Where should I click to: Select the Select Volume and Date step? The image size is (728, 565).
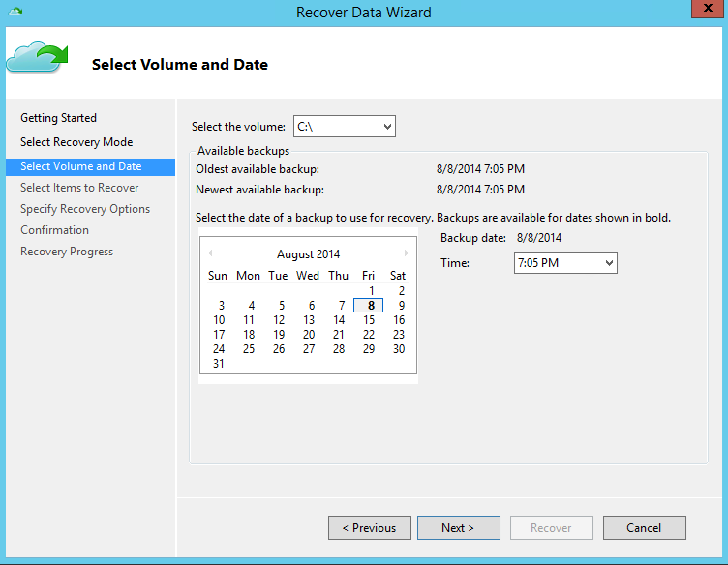(x=91, y=166)
